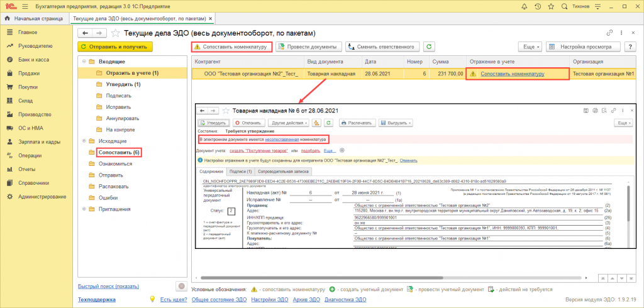The height and width of the screenshot is (308, 644).
Task: Open Справочники section in sidebar
Action: click(34, 183)
